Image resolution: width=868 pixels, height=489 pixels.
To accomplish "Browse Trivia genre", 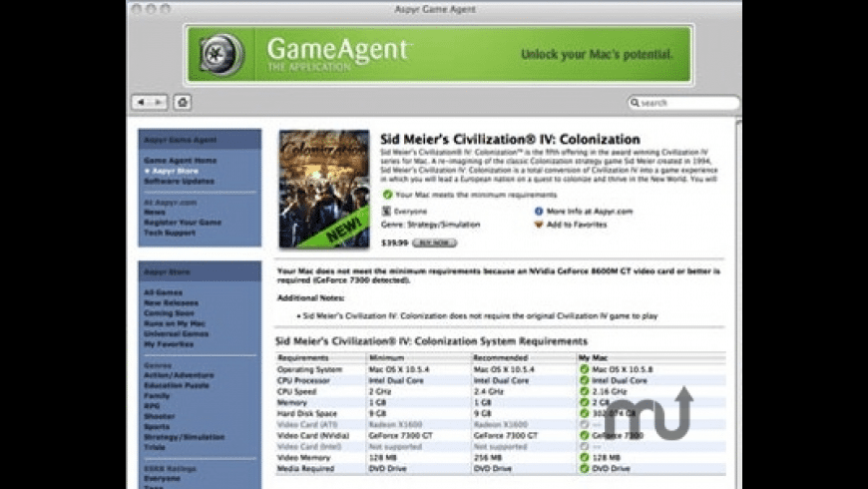I will click(155, 447).
